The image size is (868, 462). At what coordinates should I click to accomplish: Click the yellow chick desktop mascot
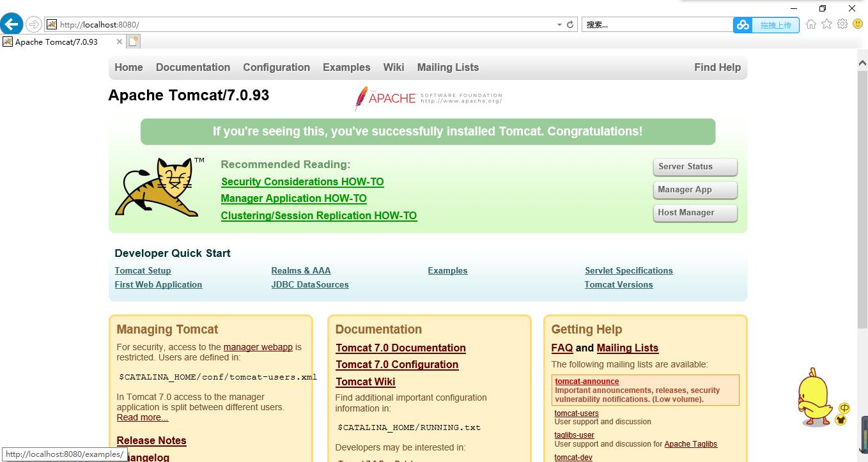(x=816, y=397)
